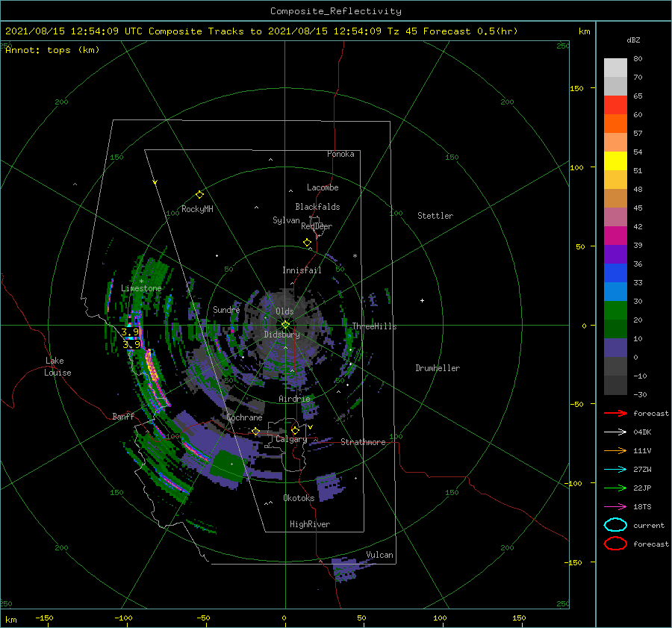The image size is (672, 628).
Task: Click the upper 3.9 storm top annotation
Action: 130,332
